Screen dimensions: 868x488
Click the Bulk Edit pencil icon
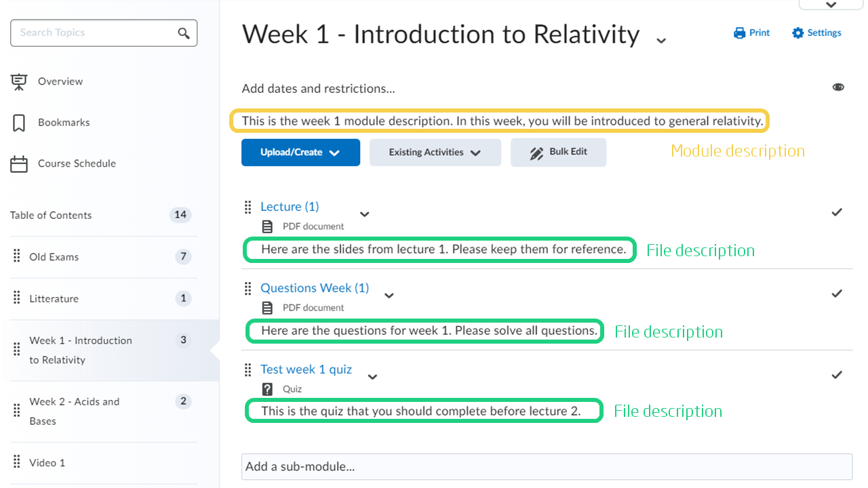(536, 152)
